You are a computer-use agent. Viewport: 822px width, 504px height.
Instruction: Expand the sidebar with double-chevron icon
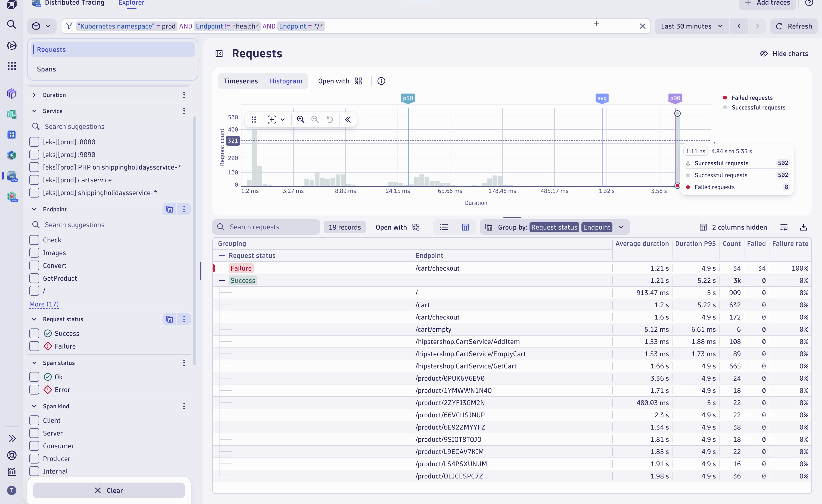[x=12, y=438]
